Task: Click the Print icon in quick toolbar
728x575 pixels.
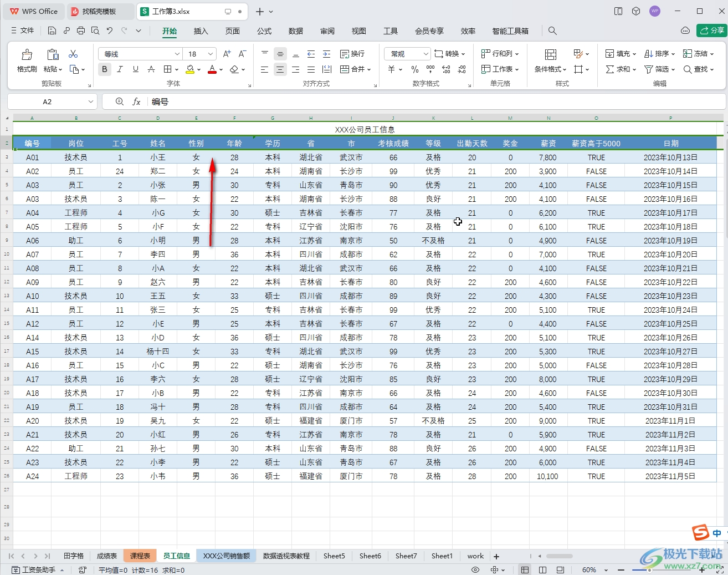Action: [x=81, y=31]
